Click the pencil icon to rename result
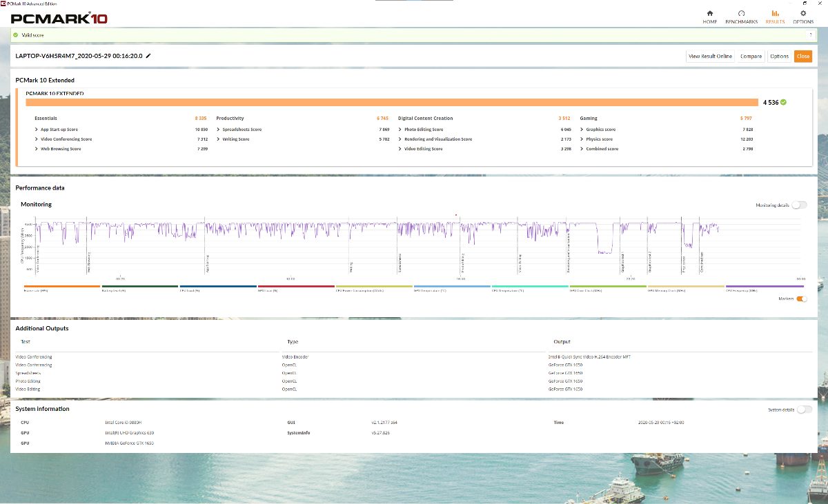828x504 pixels. (x=148, y=56)
